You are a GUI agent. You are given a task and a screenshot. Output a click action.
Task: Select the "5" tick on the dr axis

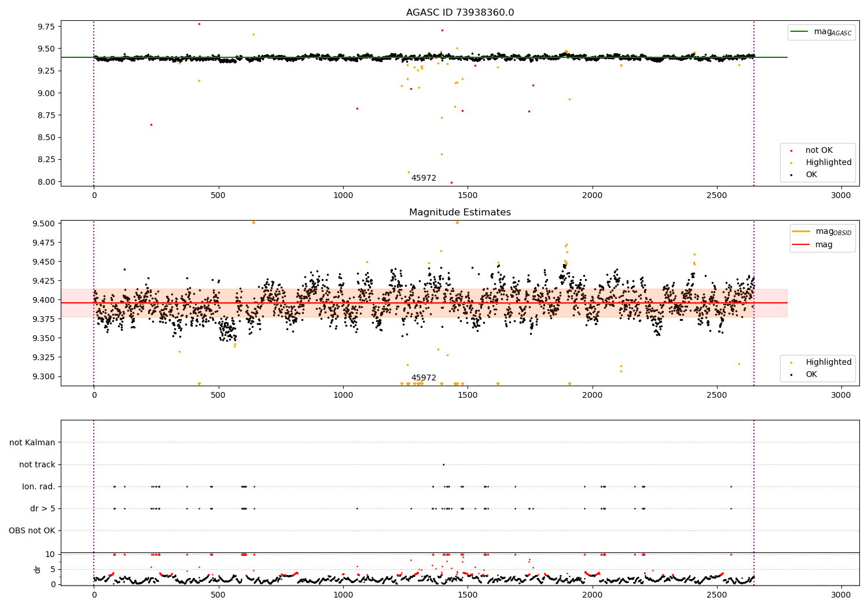tap(53, 569)
